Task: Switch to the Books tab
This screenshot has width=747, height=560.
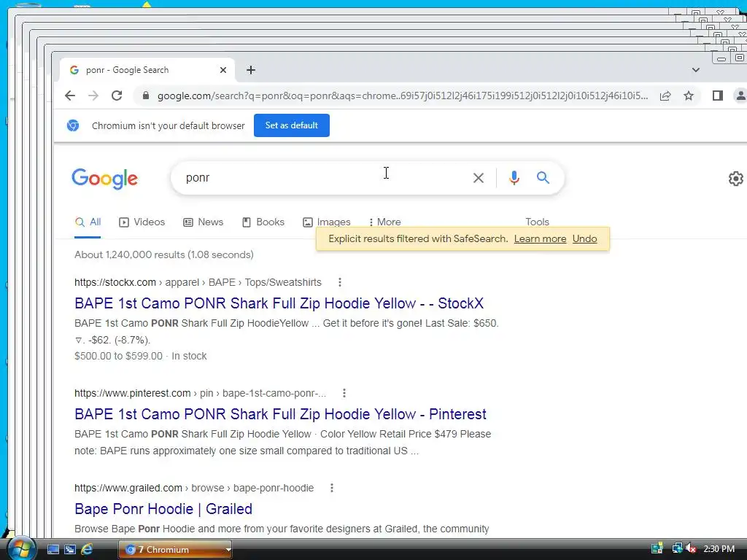Action: tap(263, 222)
